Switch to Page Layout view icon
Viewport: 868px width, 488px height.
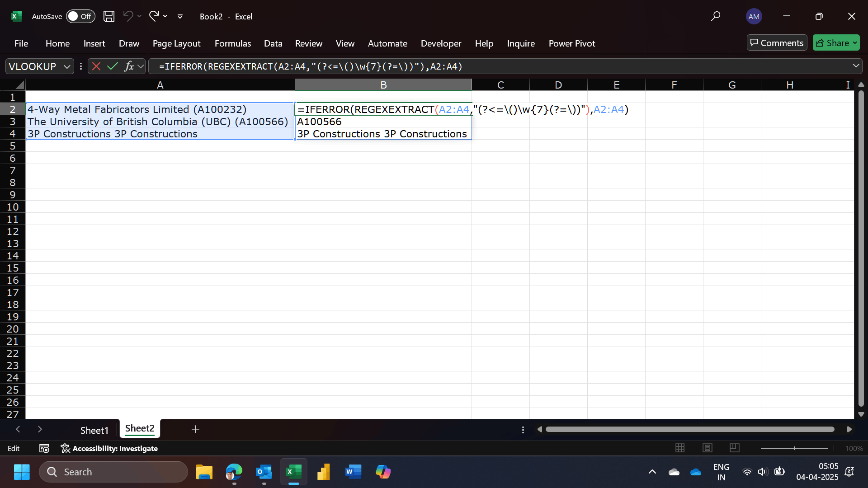tap(708, 448)
